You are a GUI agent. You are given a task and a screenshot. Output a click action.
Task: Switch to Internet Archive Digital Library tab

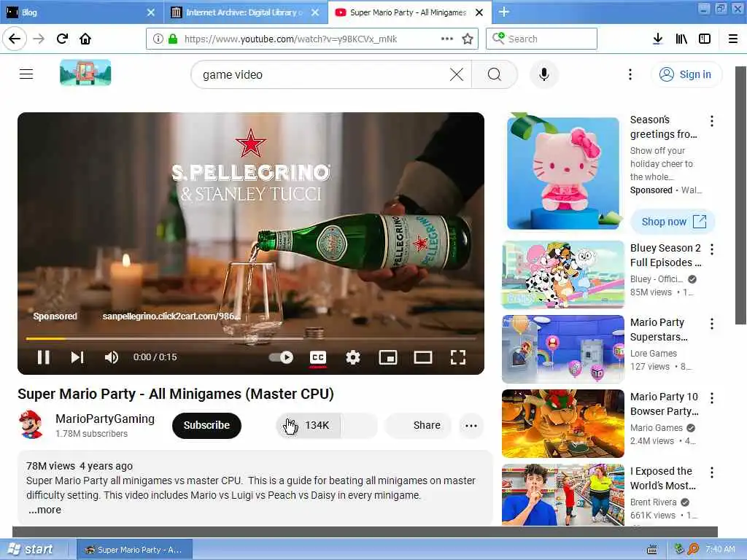237,12
